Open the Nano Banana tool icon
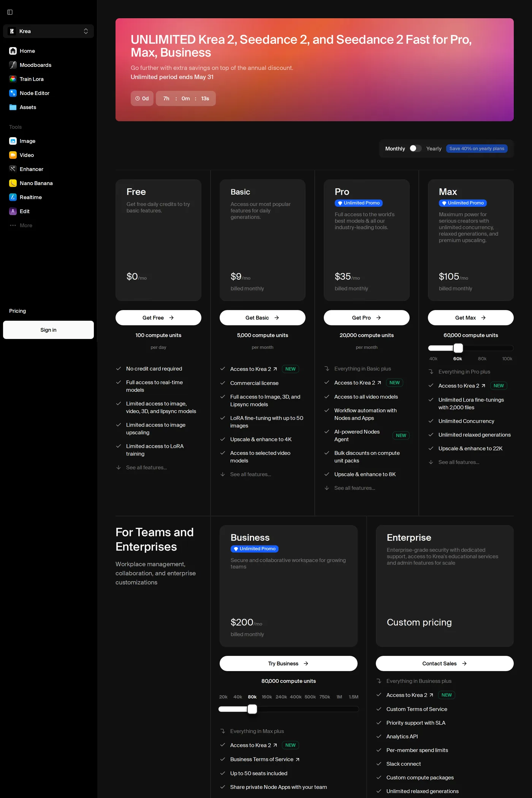The height and width of the screenshot is (798, 532). (x=13, y=183)
